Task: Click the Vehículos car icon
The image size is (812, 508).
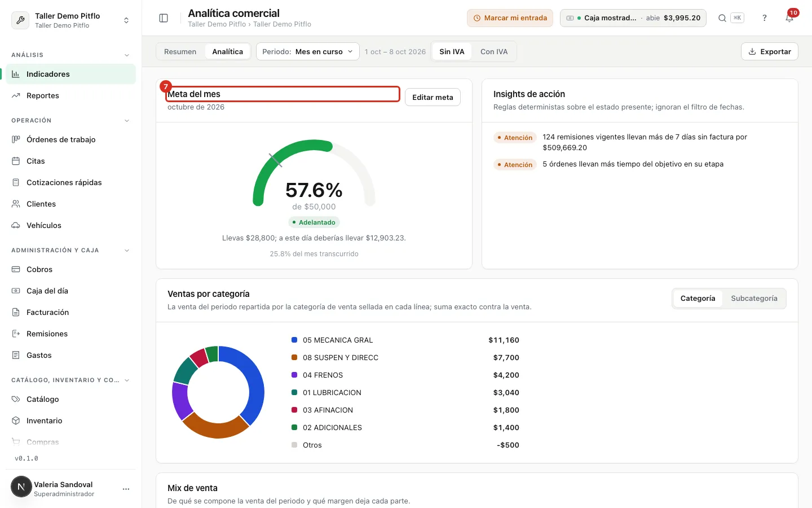Action: [16, 225]
